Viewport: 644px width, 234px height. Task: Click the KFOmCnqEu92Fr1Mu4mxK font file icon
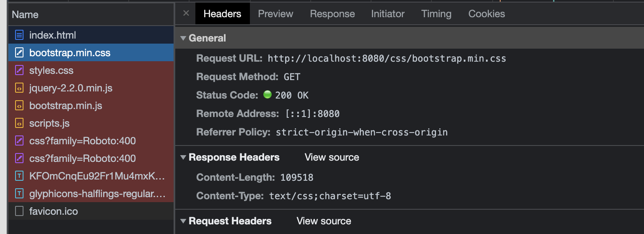tap(19, 176)
